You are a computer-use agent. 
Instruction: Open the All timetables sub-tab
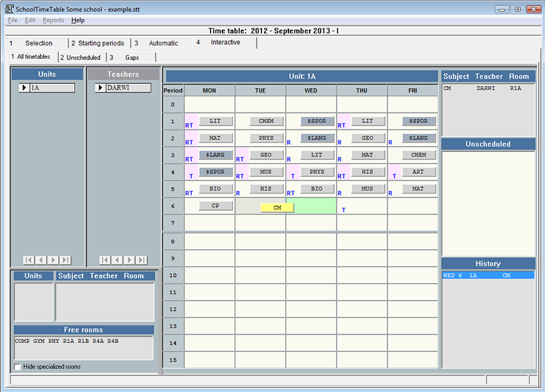click(x=33, y=57)
